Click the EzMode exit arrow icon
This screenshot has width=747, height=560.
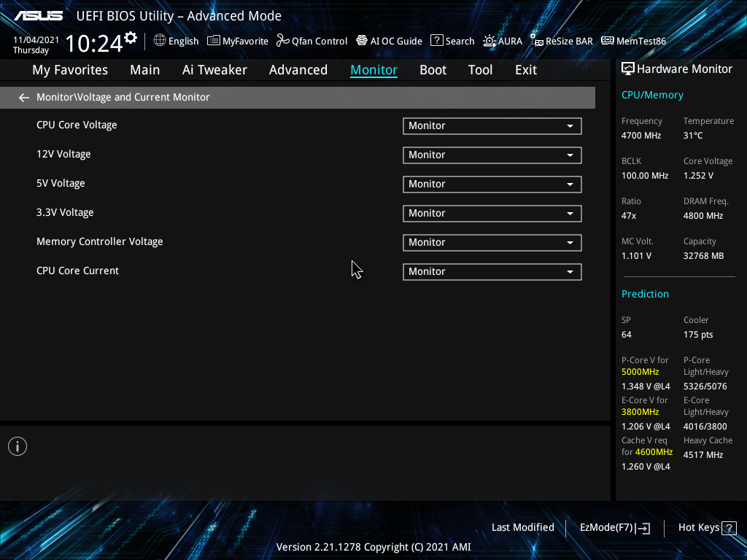click(643, 528)
